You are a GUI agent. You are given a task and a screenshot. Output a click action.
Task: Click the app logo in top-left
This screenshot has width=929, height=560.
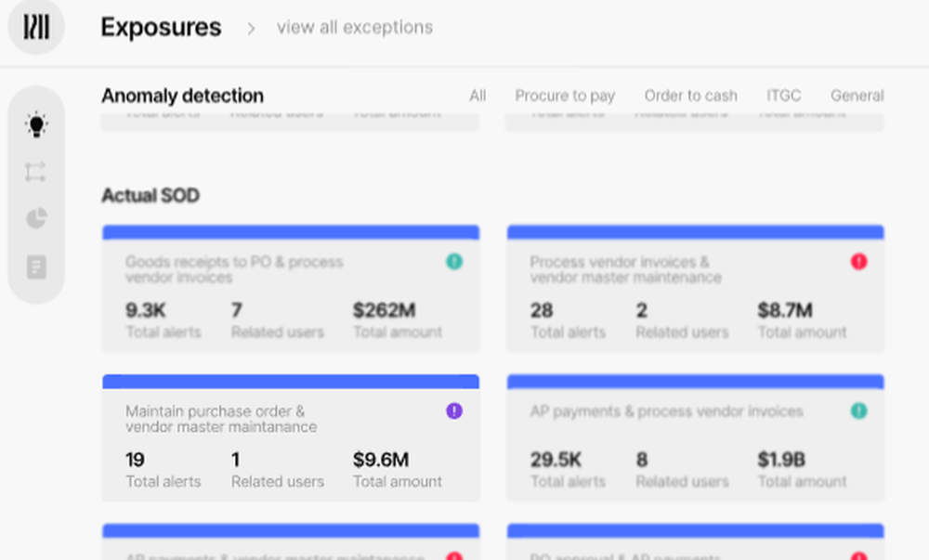click(36, 27)
